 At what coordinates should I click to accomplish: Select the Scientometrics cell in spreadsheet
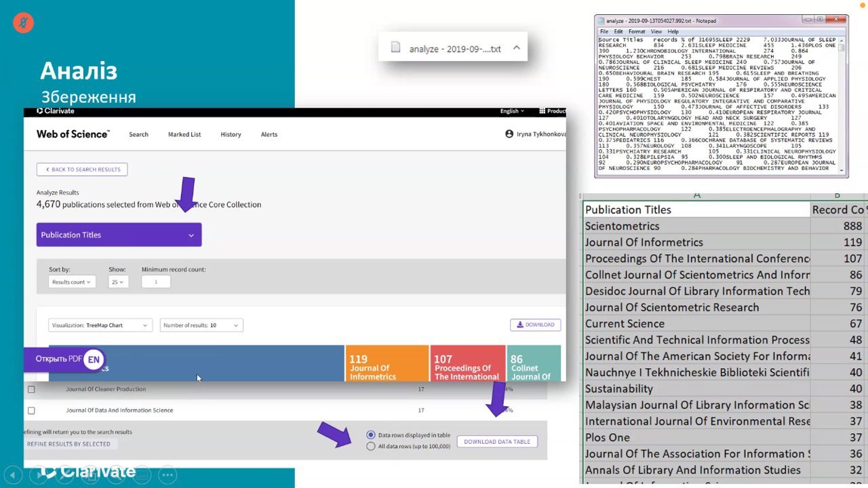pos(697,226)
